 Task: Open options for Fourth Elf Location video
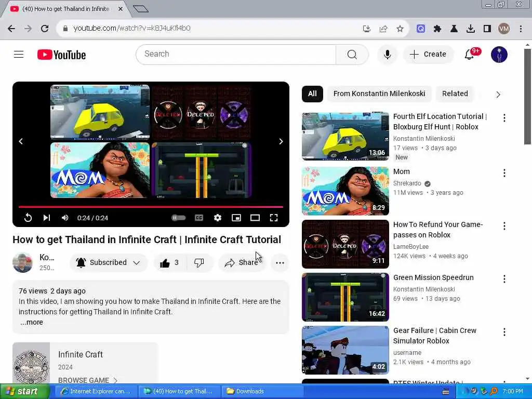point(504,118)
